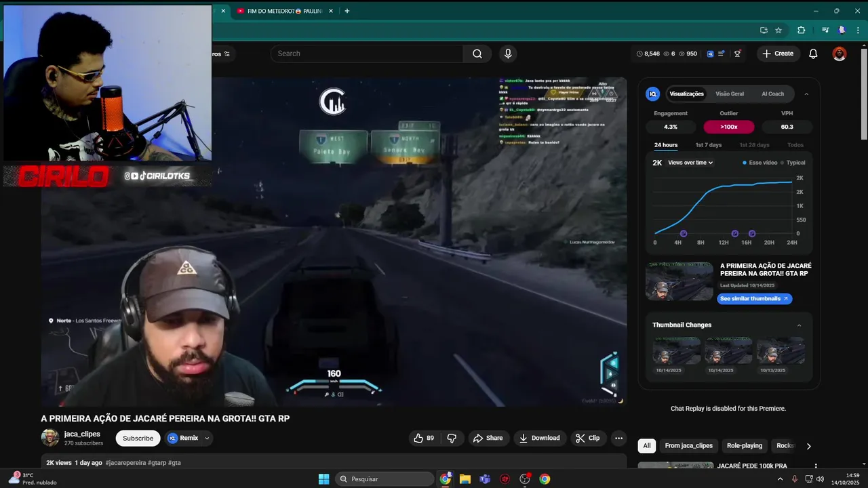Viewport: 868px width, 488px height.
Task: Select the 1st 7 days range
Action: [x=708, y=145]
